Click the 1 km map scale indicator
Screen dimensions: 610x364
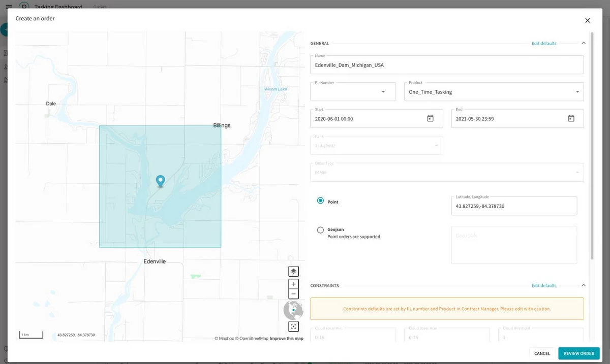(x=31, y=335)
